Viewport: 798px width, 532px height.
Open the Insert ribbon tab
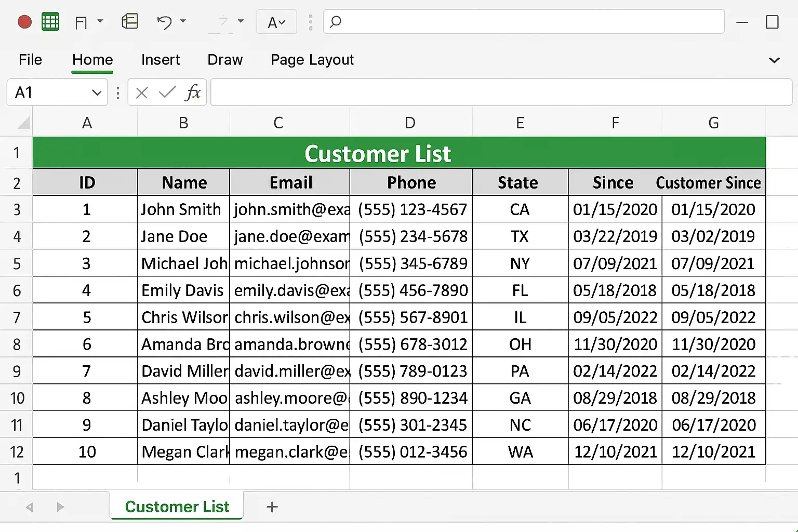coord(161,60)
